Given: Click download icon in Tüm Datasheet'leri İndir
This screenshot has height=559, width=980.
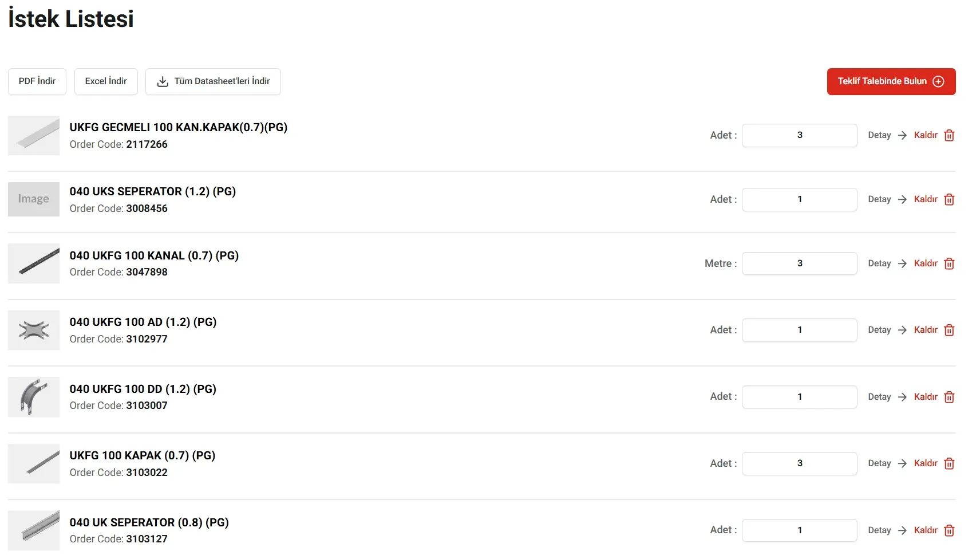Looking at the screenshot, I should coord(163,82).
